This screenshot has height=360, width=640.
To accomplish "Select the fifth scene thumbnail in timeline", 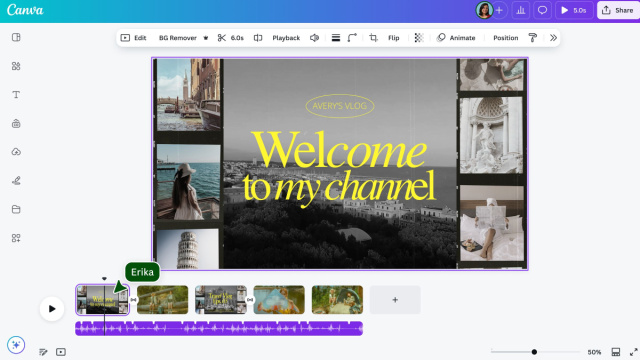I will [x=337, y=300].
